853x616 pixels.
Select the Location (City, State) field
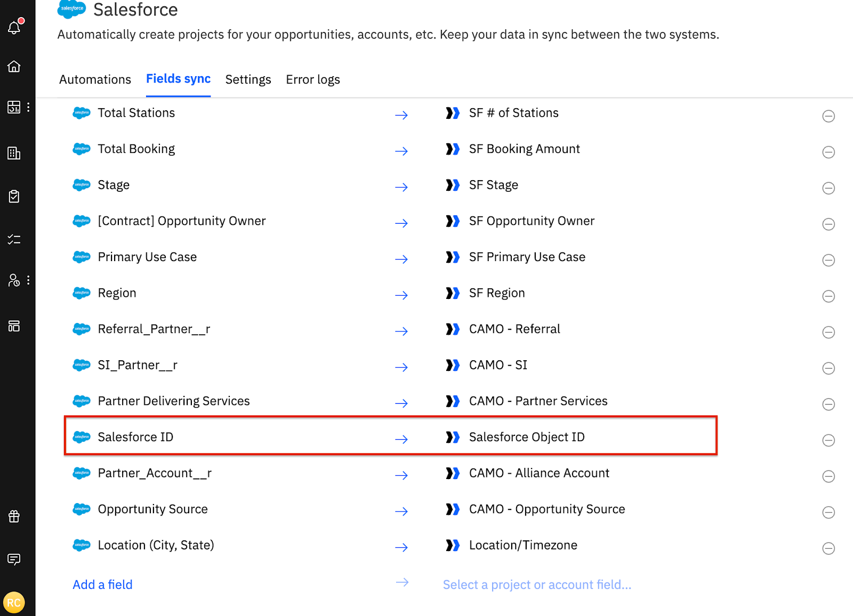156,545
